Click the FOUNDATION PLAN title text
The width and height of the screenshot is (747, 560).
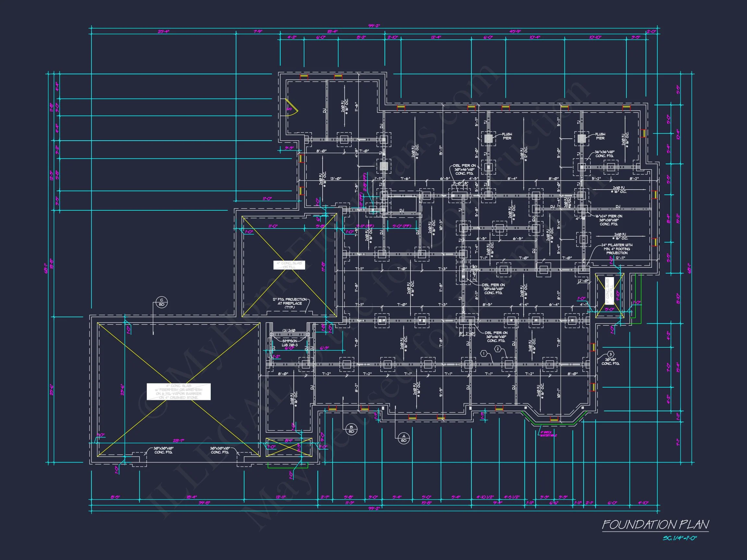click(x=655, y=525)
